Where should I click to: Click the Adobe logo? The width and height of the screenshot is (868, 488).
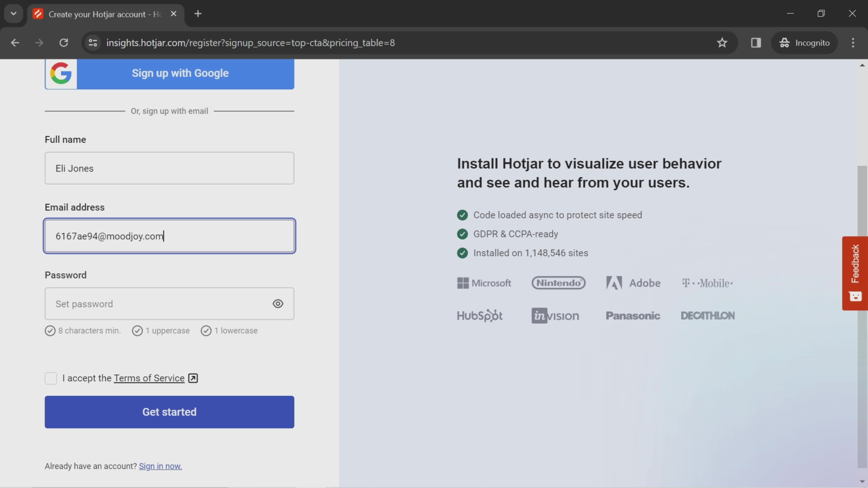coord(633,283)
